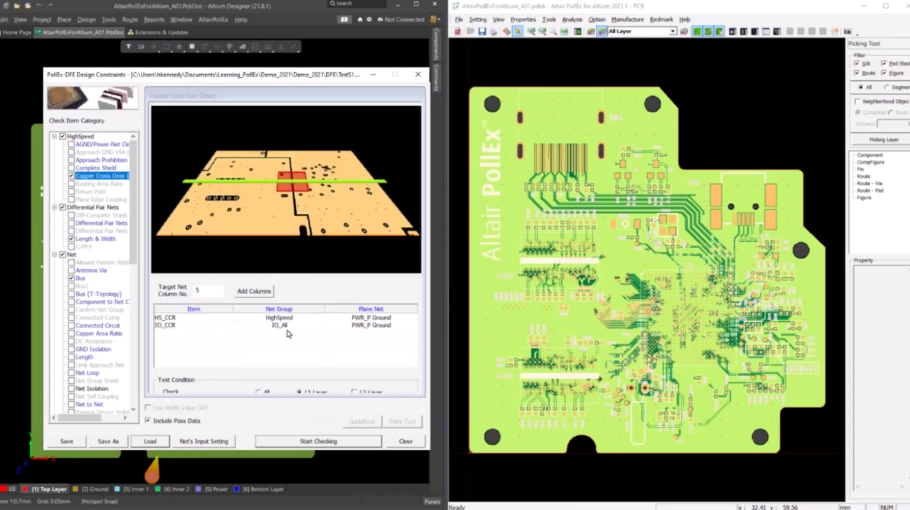Switch to Extensions & Updates tab
This screenshot has height=510, width=910.
click(158, 32)
